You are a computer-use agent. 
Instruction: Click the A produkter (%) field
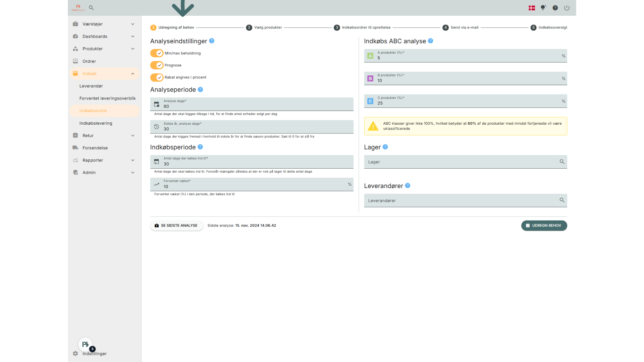(x=466, y=56)
